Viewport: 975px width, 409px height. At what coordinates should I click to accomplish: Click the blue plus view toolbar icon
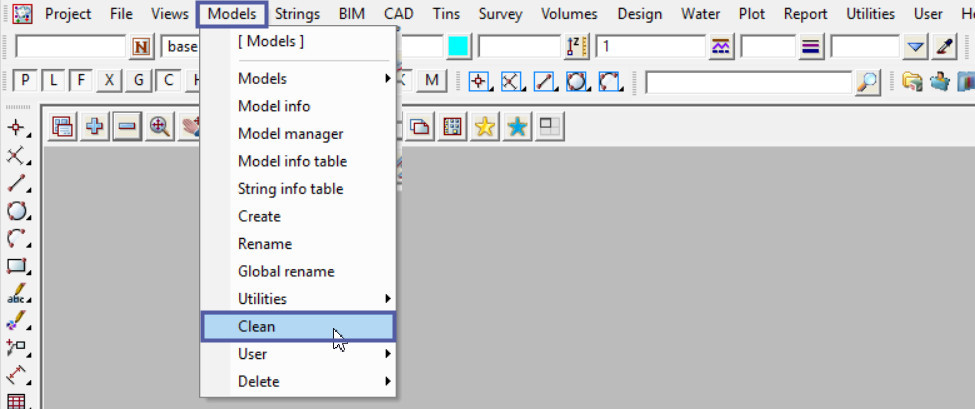point(95,127)
